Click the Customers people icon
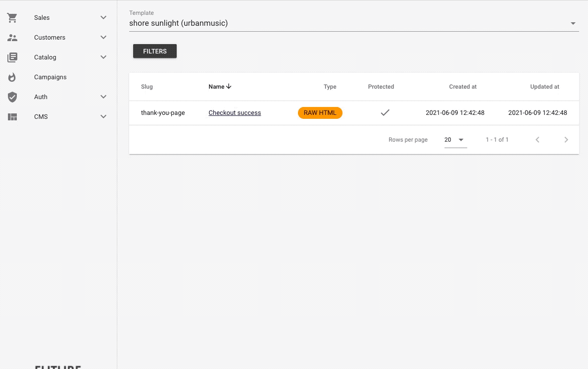The width and height of the screenshot is (588, 369). [x=12, y=38]
